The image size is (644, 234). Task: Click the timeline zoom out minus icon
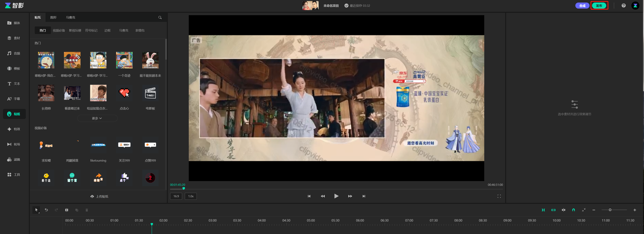594,210
